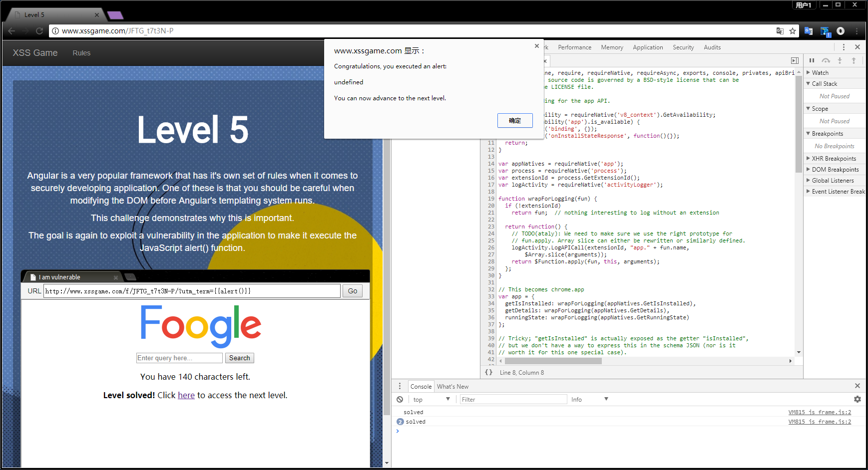Viewport: 868px width, 470px height.
Task: Open the Info log level dropdown
Action: 589,399
